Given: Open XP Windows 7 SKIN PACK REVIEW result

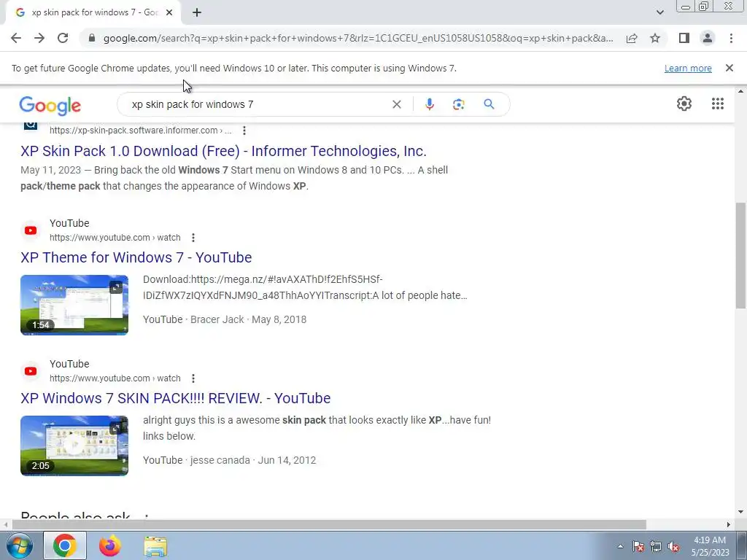Looking at the screenshot, I should pyautogui.click(x=175, y=398).
